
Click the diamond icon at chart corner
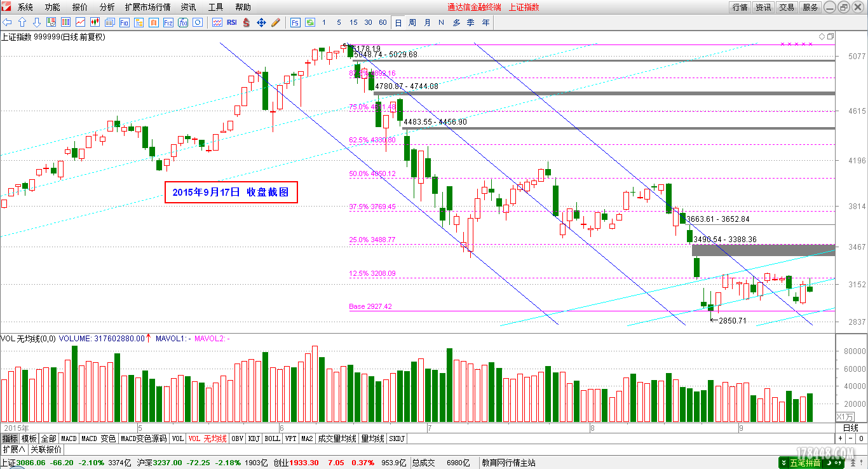(822, 36)
